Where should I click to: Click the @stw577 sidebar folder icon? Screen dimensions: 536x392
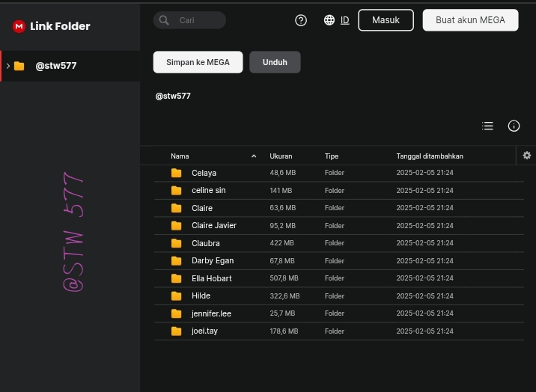[19, 66]
